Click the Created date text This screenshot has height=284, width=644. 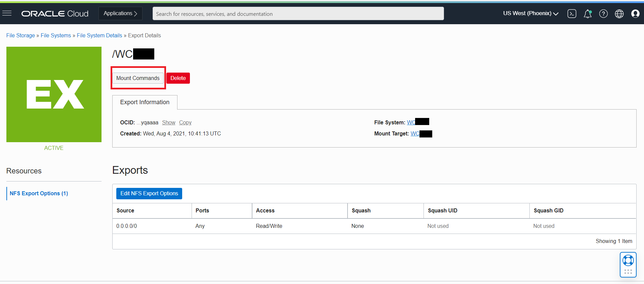coord(170,133)
